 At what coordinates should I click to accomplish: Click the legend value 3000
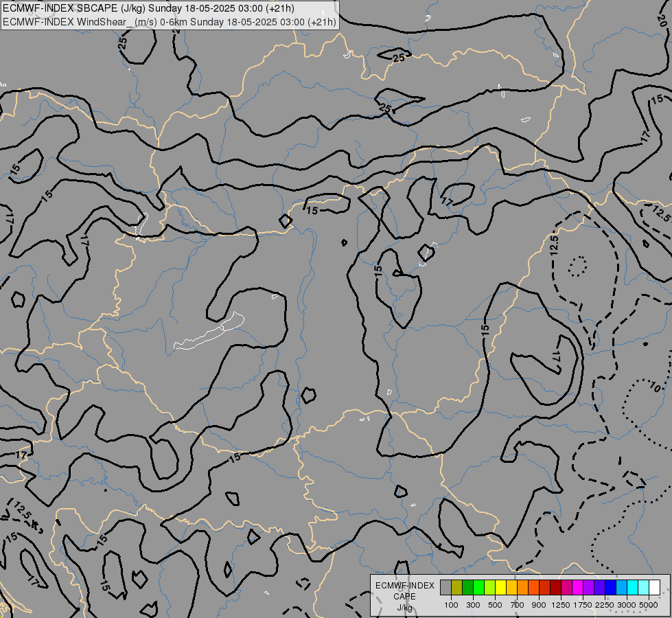627,605
